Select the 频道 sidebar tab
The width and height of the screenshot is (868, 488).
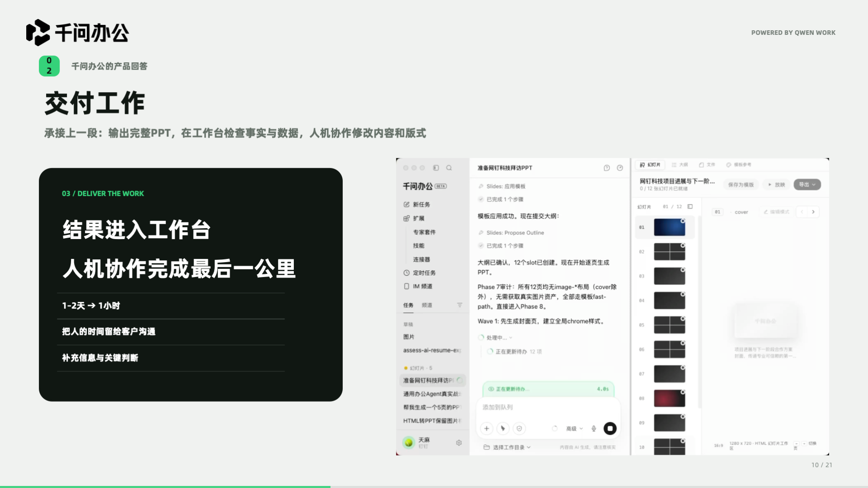(x=427, y=305)
